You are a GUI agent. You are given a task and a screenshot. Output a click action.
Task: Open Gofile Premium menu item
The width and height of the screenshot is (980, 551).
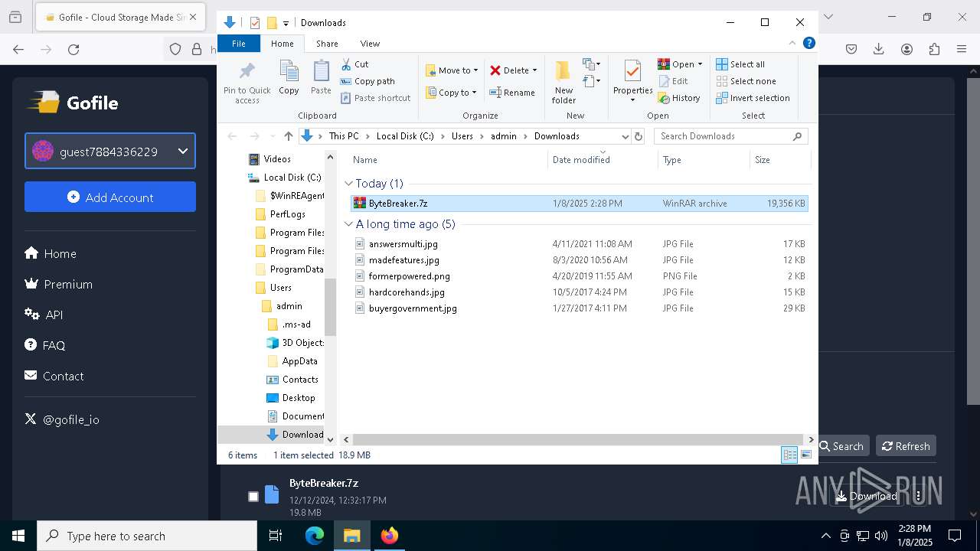(x=59, y=284)
